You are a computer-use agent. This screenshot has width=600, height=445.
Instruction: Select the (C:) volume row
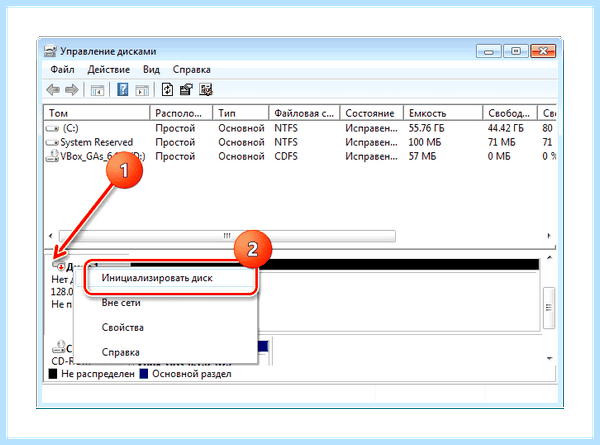point(300,128)
